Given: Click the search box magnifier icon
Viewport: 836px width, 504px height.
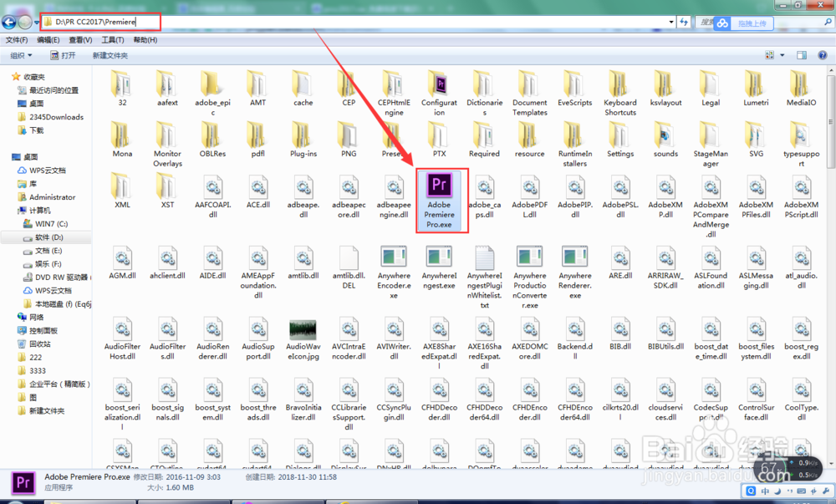Looking at the screenshot, I should point(828,22).
